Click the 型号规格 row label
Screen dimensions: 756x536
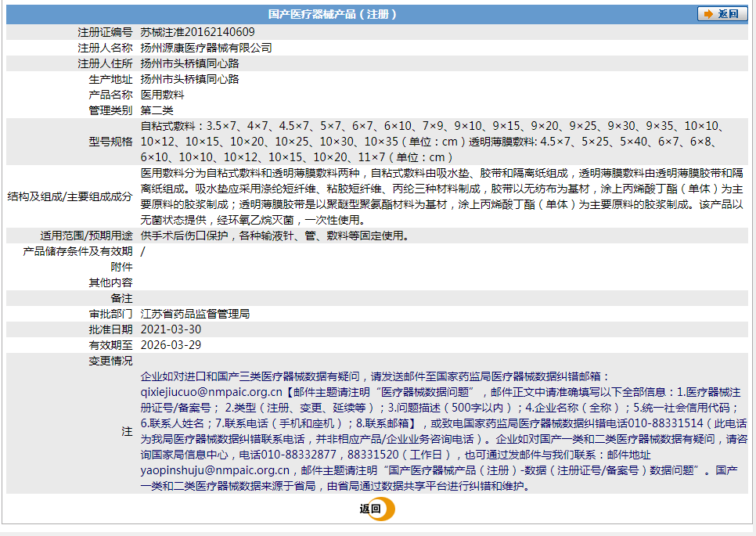click(x=110, y=142)
